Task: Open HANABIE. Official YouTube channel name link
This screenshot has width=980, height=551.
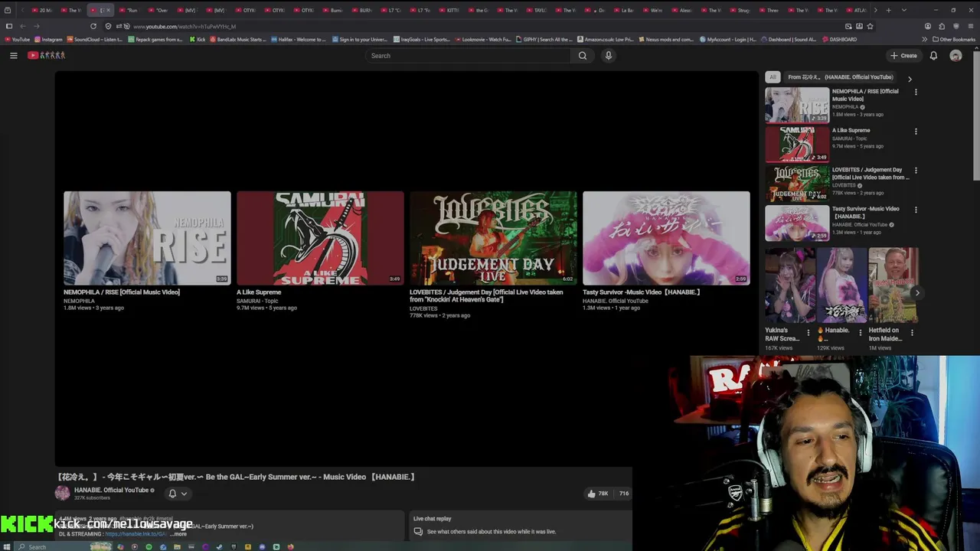Action: tap(111, 490)
